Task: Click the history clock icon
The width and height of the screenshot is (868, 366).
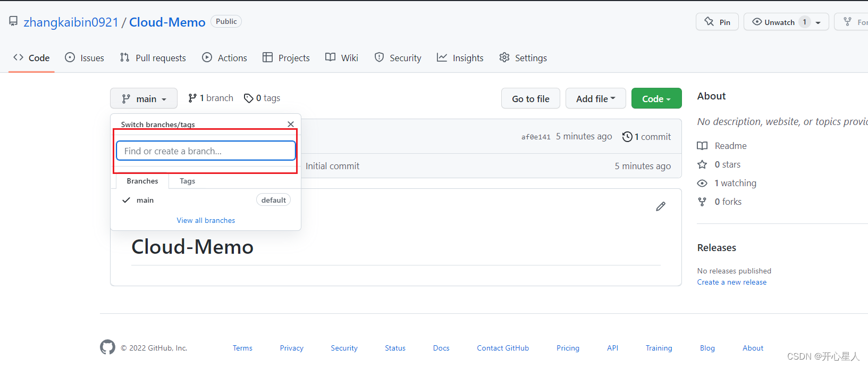Action: pos(627,137)
